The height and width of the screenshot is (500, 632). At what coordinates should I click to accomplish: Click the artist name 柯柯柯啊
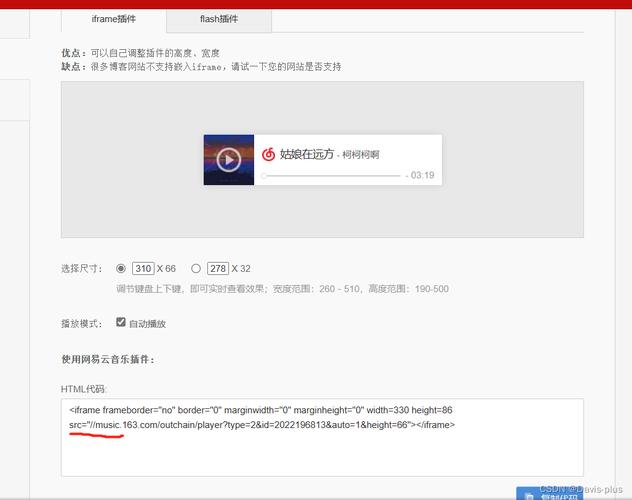(360, 155)
